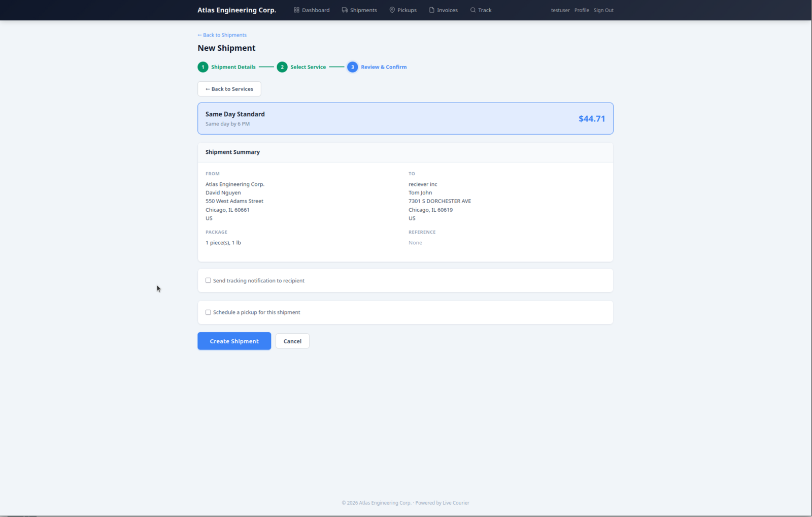
Task: Cancel the new shipment
Action: (292, 341)
